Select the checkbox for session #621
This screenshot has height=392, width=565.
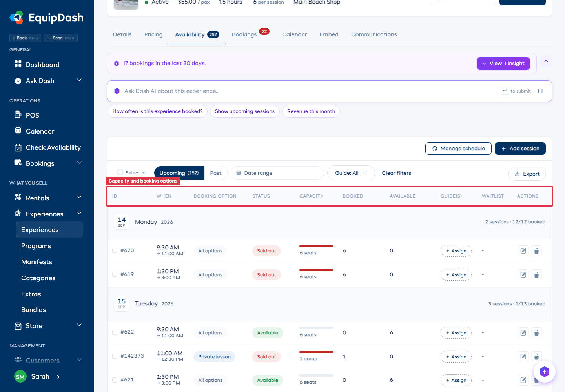tap(115, 380)
